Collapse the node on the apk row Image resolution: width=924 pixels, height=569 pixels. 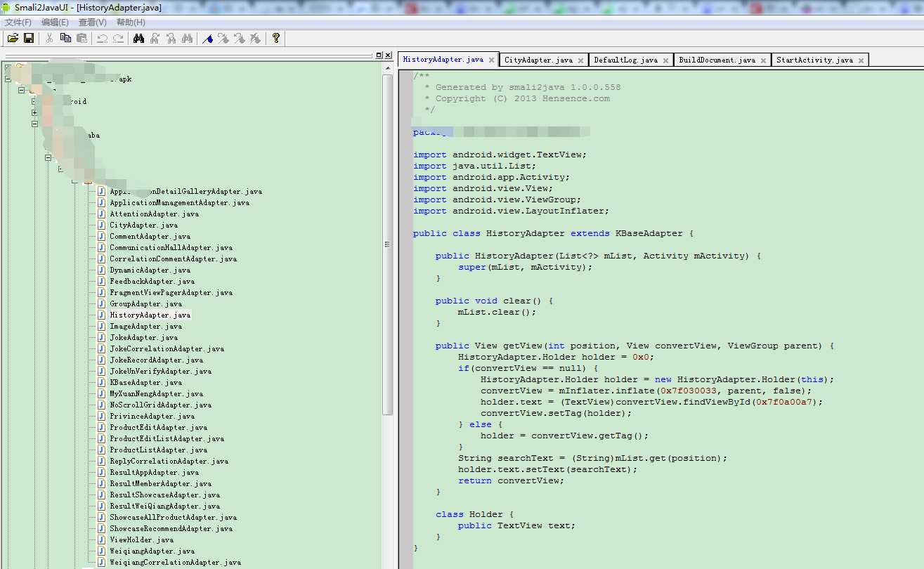pyautogui.click(x=8, y=79)
